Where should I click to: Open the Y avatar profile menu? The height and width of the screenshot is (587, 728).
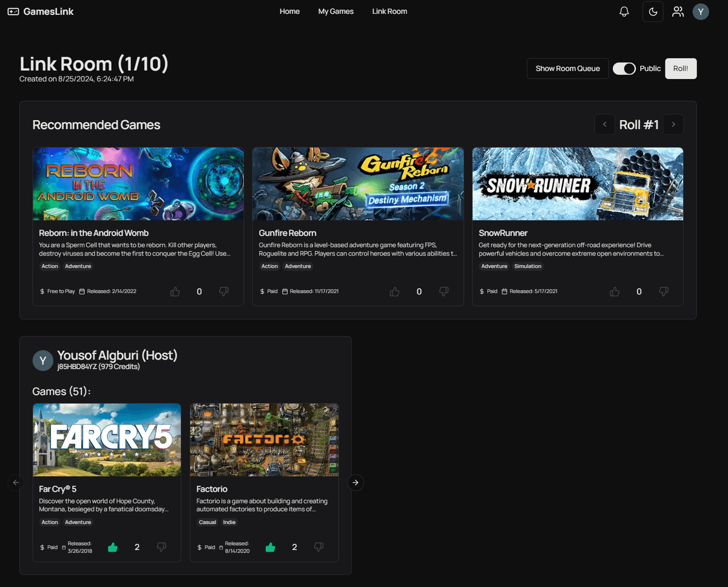701,11
